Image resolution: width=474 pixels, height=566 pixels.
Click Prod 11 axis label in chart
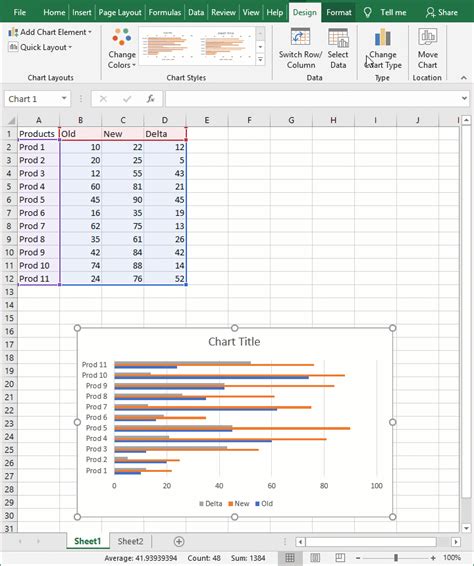click(x=94, y=365)
